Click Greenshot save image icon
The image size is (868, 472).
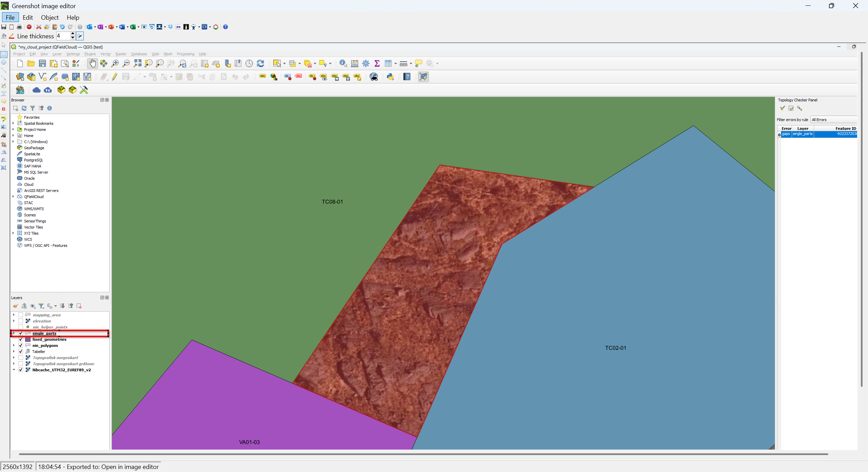click(4, 27)
